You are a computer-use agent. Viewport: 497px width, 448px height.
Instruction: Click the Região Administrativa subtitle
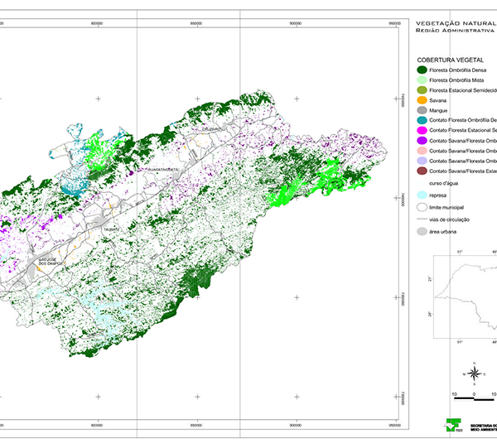456,31
